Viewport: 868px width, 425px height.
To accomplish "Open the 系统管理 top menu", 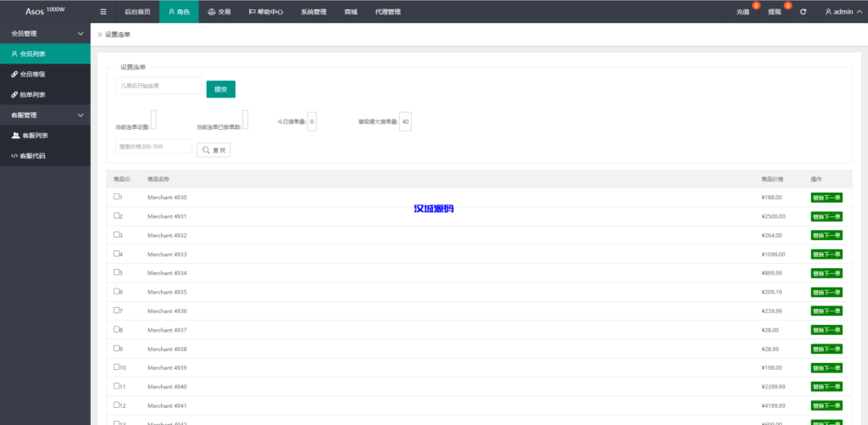I will 314,12.
